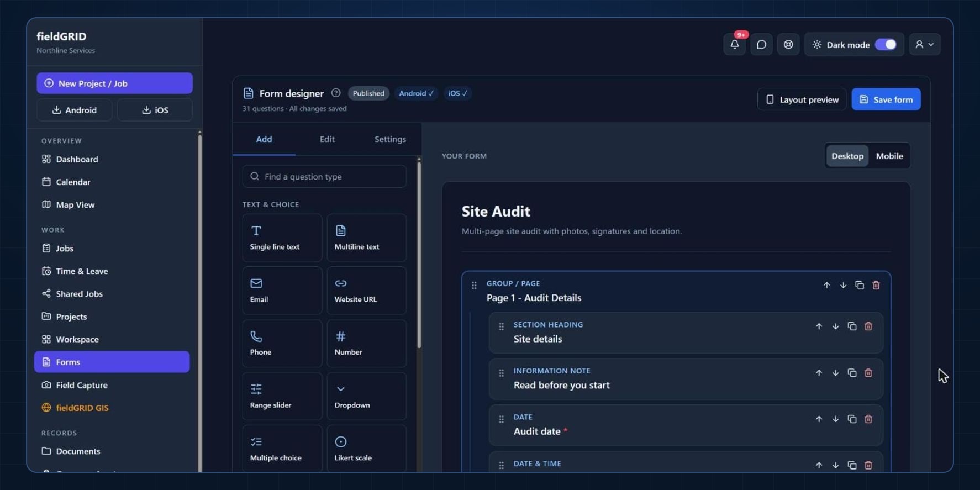Duplicate the Audit date field
Viewport: 980px width, 490px height.
[x=852, y=419]
